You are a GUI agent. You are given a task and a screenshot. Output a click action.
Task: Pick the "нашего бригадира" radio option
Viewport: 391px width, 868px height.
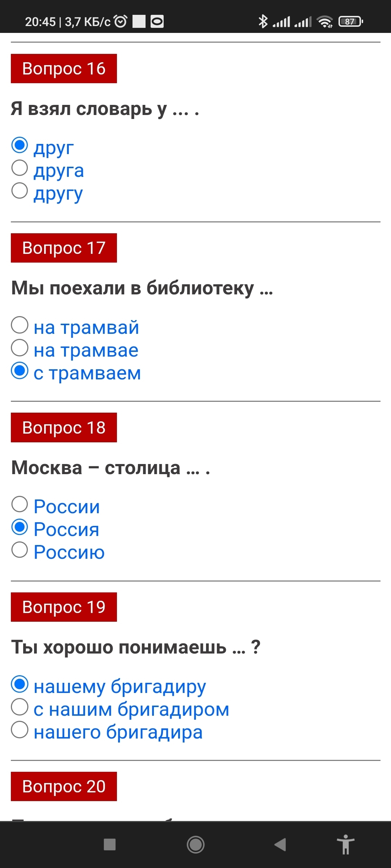point(20,729)
